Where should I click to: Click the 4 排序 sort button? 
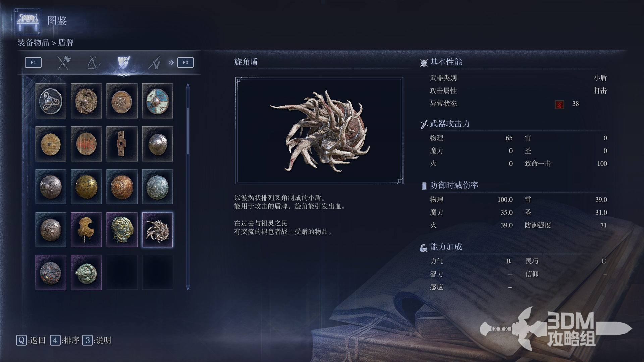click(x=65, y=340)
